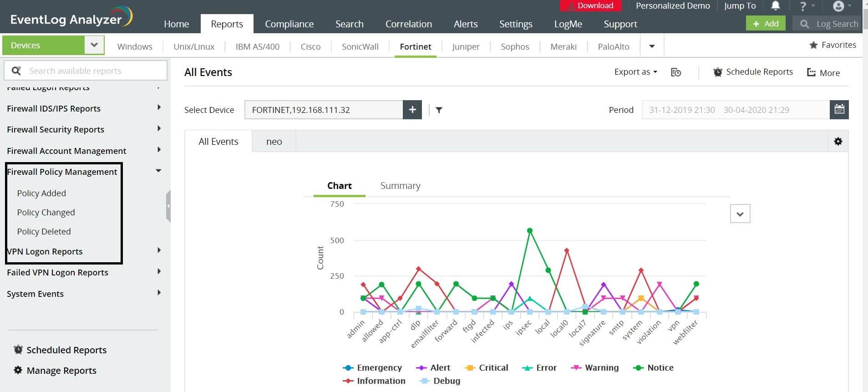Switch to the neo tab
868x392 pixels.
[x=274, y=141]
